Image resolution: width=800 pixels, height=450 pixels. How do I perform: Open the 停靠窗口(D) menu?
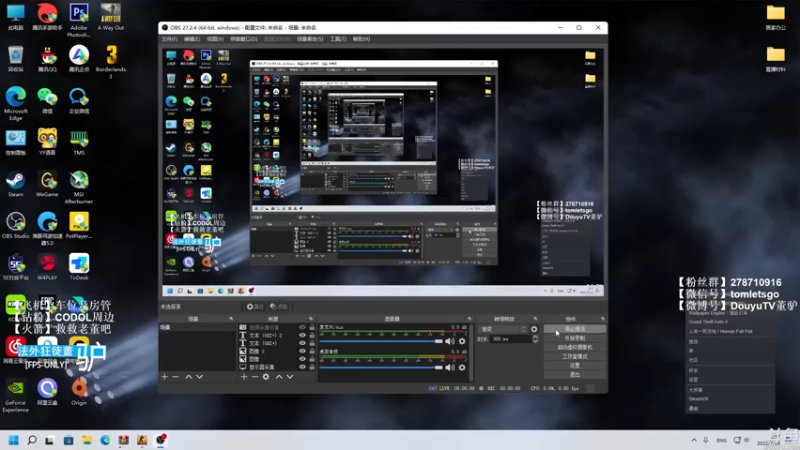pos(244,39)
